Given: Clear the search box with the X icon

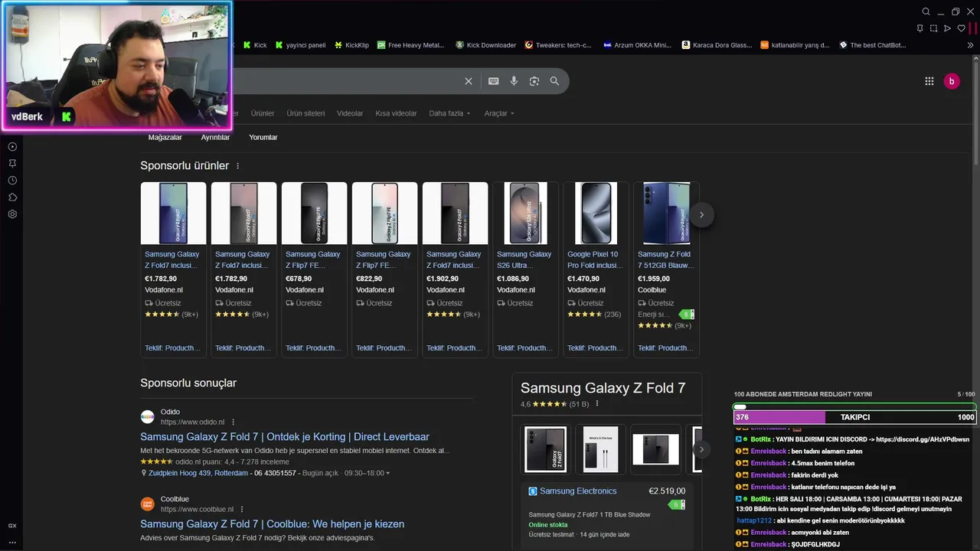Looking at the screenshot, I should [469, 81].
